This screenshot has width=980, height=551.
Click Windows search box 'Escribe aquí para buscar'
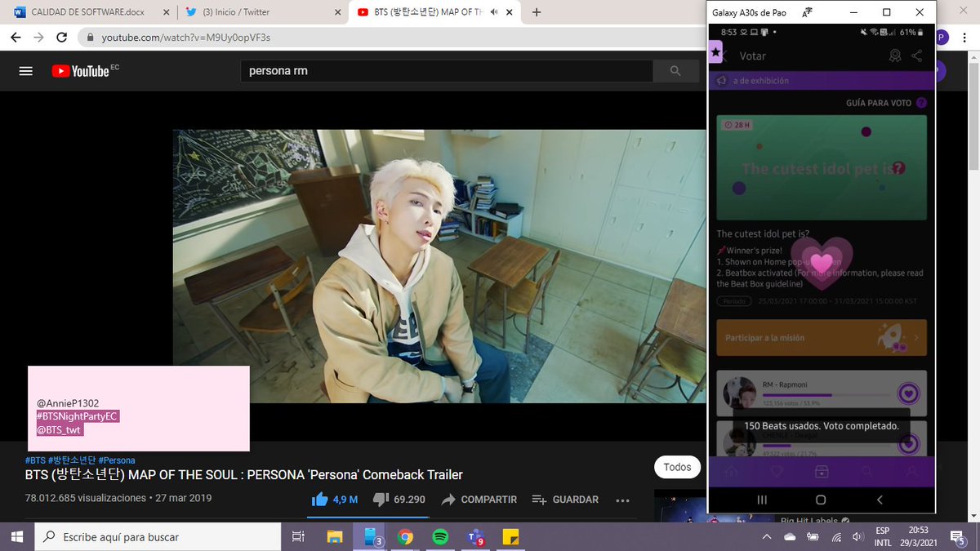pyautogui.click(x=158, y=537)
